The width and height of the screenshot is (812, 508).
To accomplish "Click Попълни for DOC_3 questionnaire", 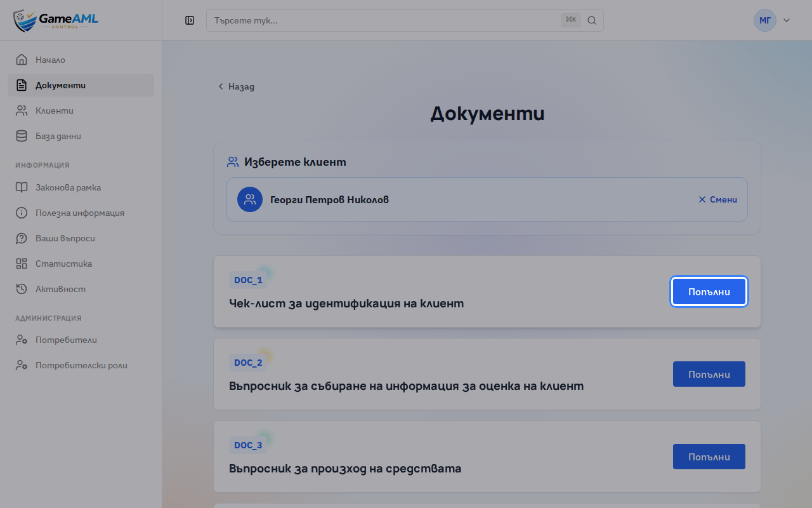I will click(709, 457).
